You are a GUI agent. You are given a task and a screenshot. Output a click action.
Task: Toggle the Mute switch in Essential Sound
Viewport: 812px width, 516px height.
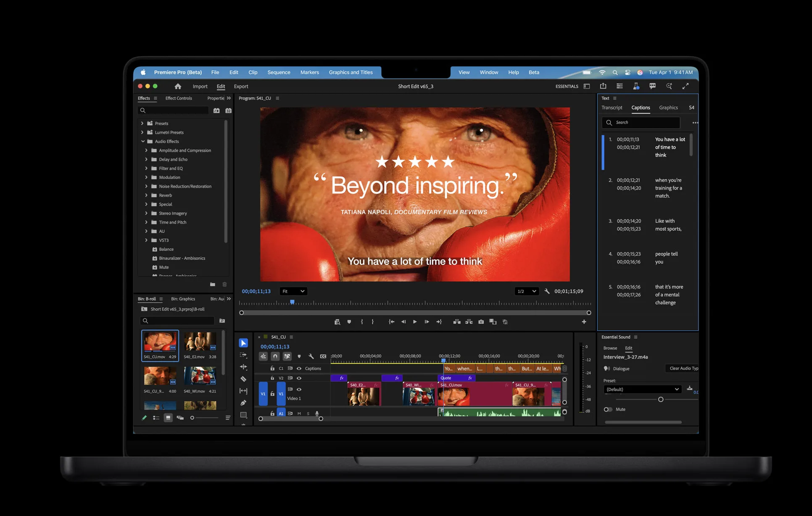608,409
